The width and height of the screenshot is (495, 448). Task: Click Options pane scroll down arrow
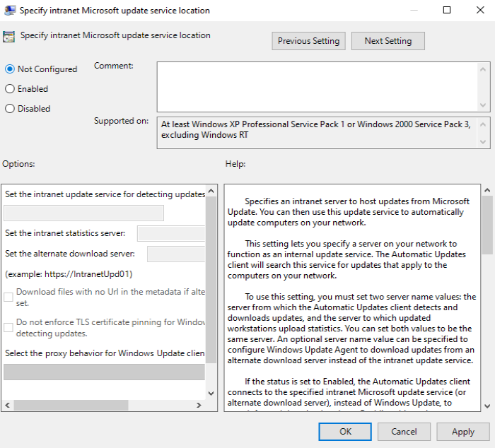(211, 394)
